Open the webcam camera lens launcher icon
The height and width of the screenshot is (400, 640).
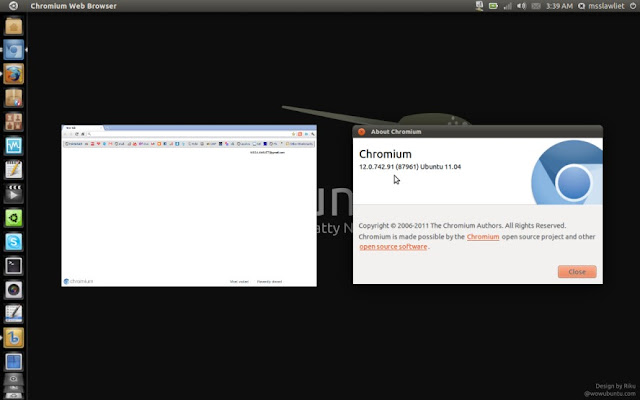[13, 289]
